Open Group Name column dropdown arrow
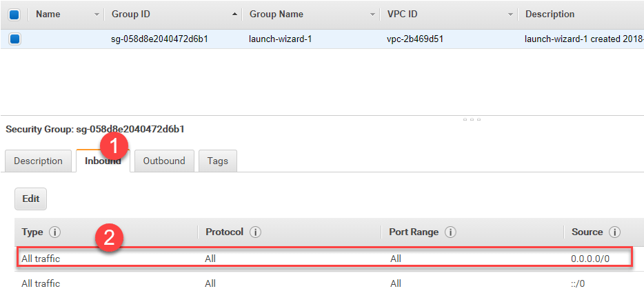644x291 pixels. coord(372,14)
